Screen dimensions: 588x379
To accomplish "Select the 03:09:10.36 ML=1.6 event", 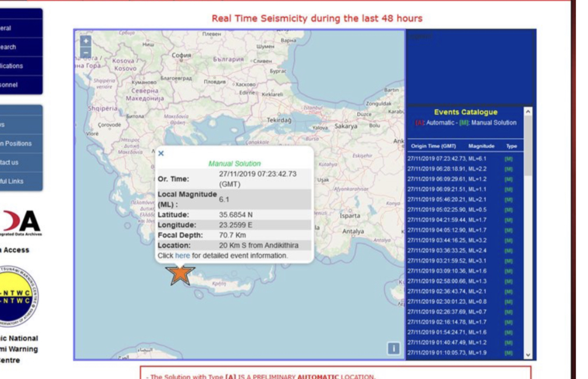I will (461, 271).
